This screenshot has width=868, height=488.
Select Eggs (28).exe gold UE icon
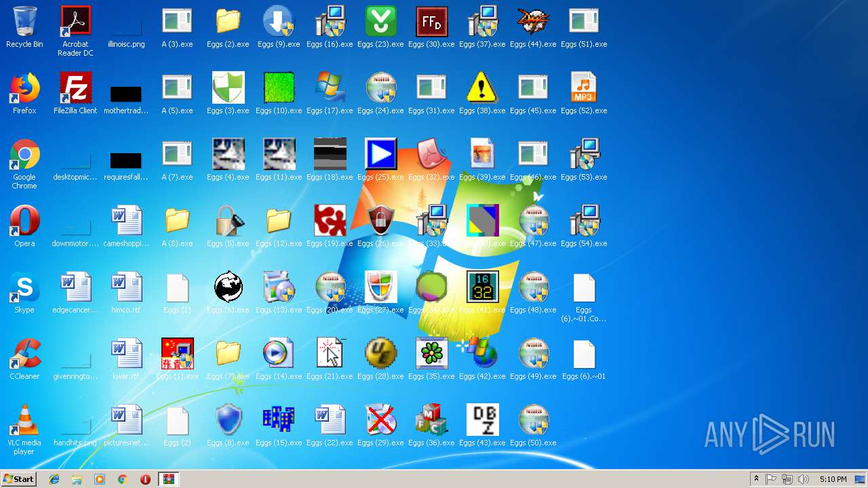point(380,359)
